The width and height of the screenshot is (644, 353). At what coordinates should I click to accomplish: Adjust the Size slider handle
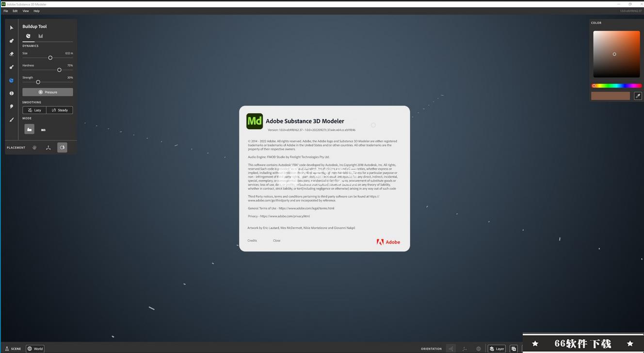[x=50, y=58]
